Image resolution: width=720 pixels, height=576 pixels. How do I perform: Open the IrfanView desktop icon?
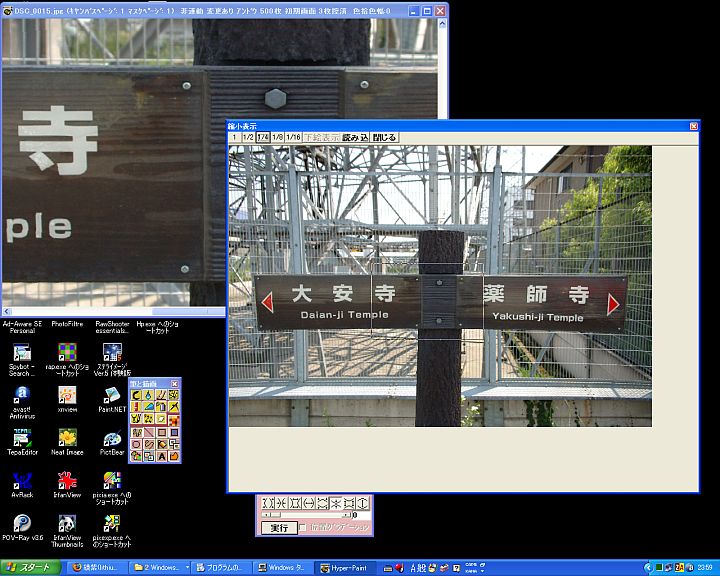67,482
